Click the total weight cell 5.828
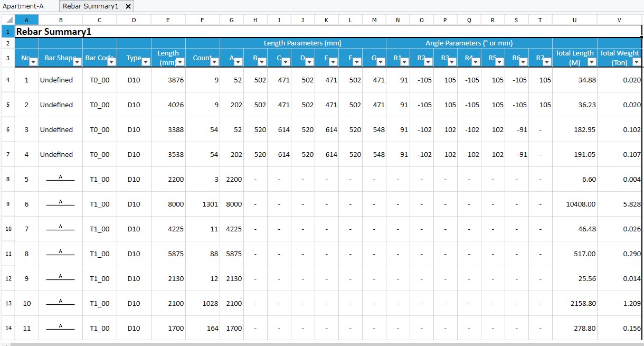The image size is (644, 346). click(x=619, y=204)
